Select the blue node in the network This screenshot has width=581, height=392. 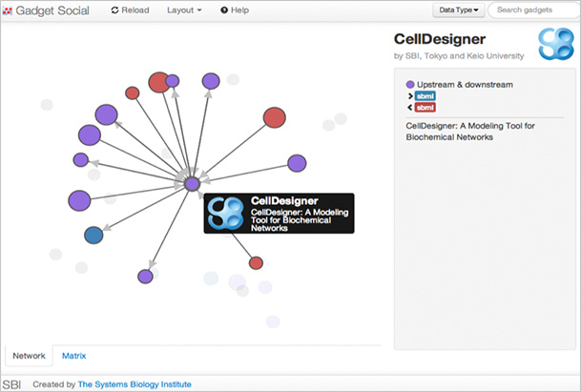tap(93, 236)
